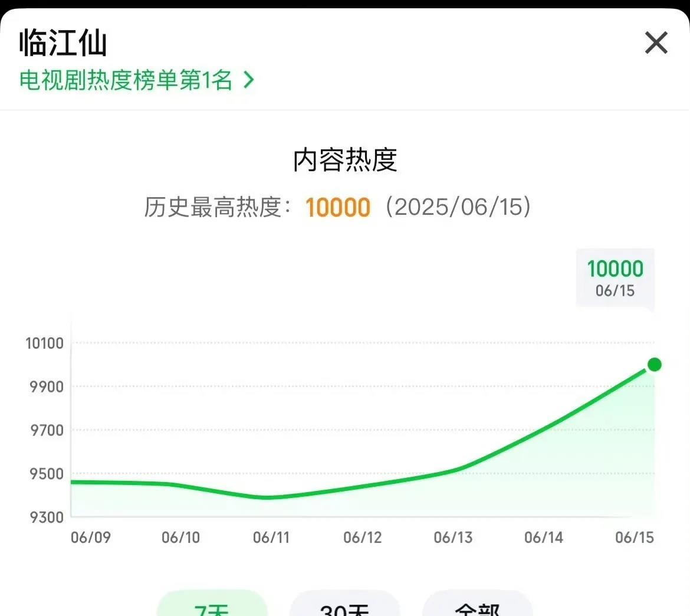The height and width of the screenshot is (616, 690).
Task: Select the 06/12 date axis label
Action: click(362, 538)
